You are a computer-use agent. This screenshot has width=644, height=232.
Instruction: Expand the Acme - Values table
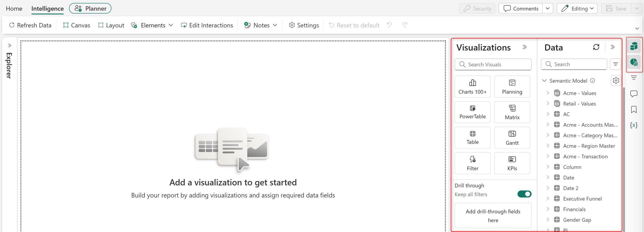548,93
